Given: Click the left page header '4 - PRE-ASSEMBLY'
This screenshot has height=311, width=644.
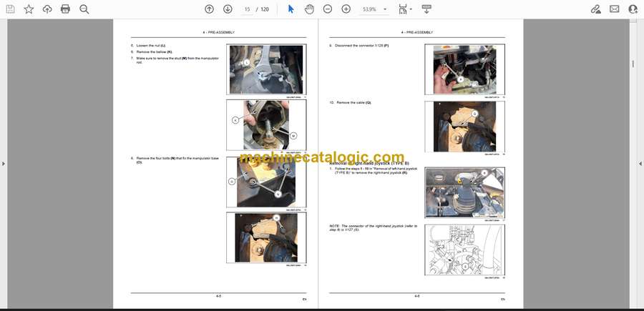Looking at the screenshot, I should 218,32.
